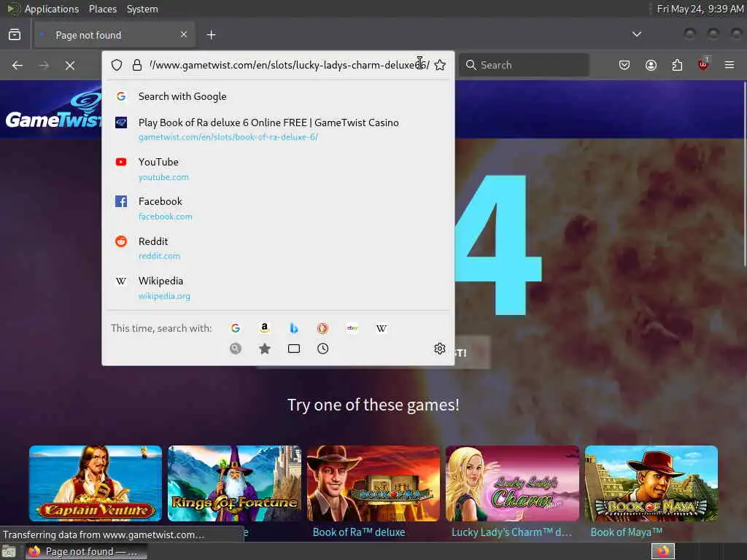747x560 pixels.
Task: Search bookmarks using the star icon
Action: click(264, 349)
